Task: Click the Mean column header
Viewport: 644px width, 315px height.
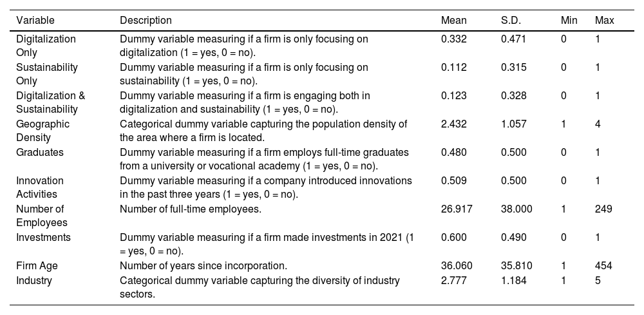Action: point(453,21)
